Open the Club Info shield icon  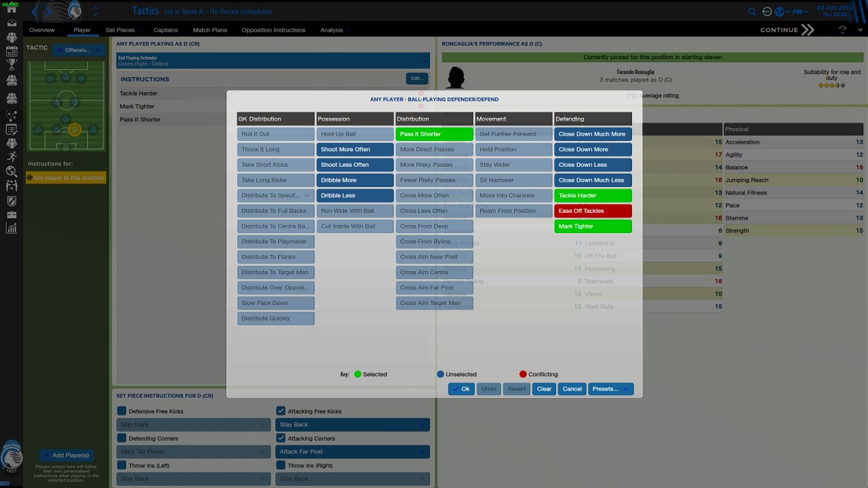click(x=12, y=201)
